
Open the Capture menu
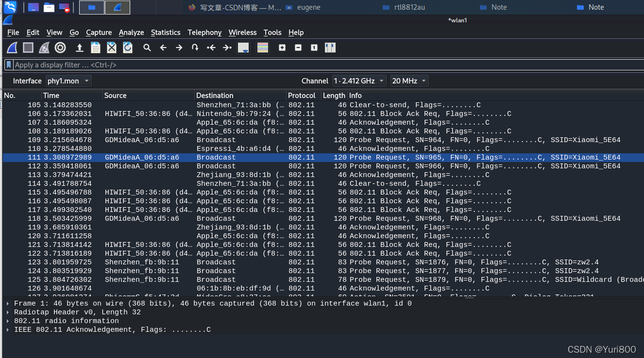[99, 32]
